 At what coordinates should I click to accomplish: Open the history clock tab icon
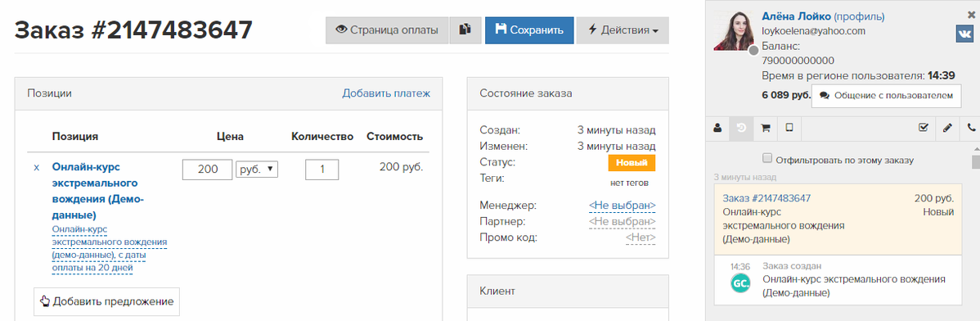coord(740,128)
